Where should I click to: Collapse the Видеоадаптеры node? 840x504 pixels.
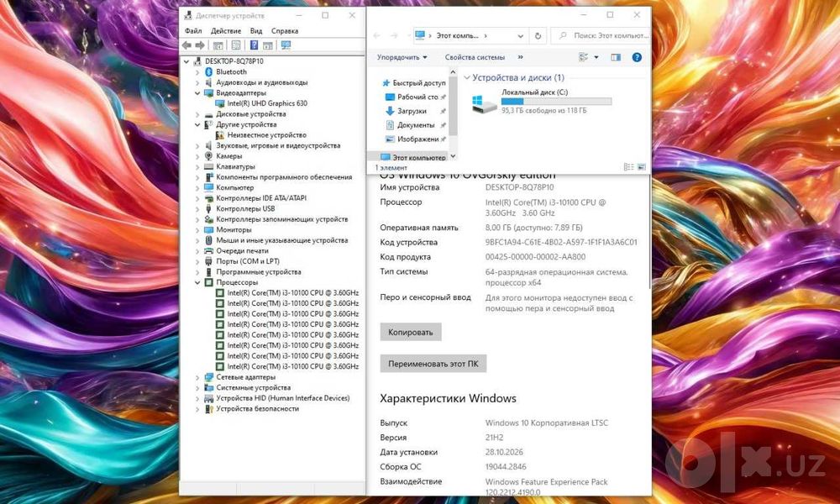pyautogui.click(x=197, y=93)
